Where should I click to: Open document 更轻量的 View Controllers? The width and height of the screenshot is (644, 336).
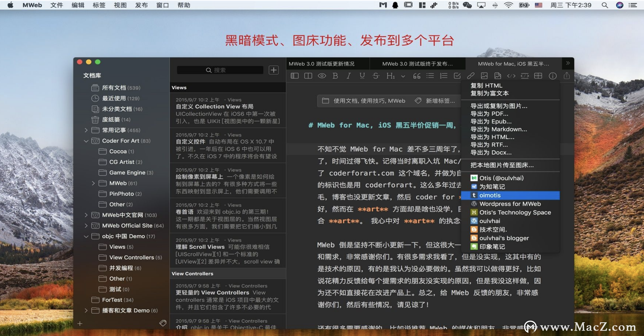coord(228,297)
